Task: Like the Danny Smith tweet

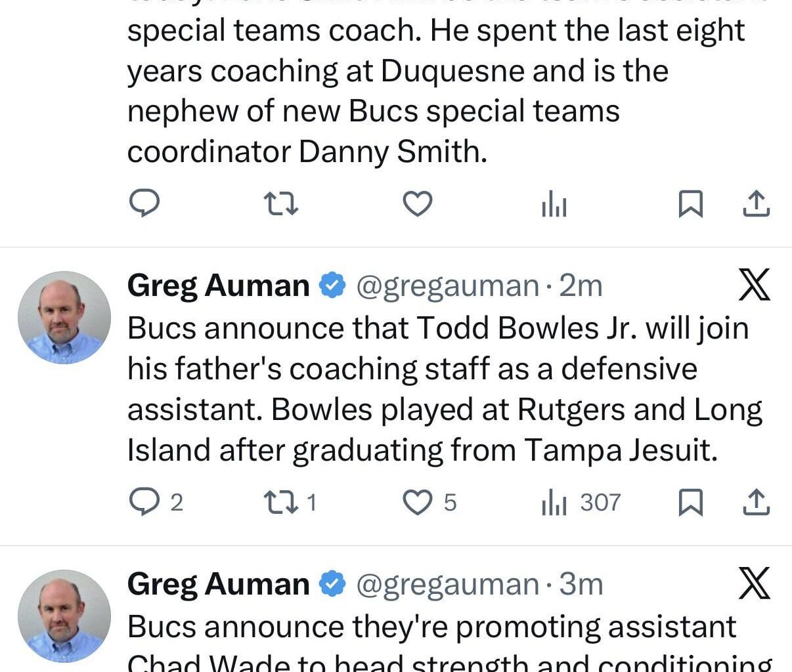Action: click(x=418, y=204)
